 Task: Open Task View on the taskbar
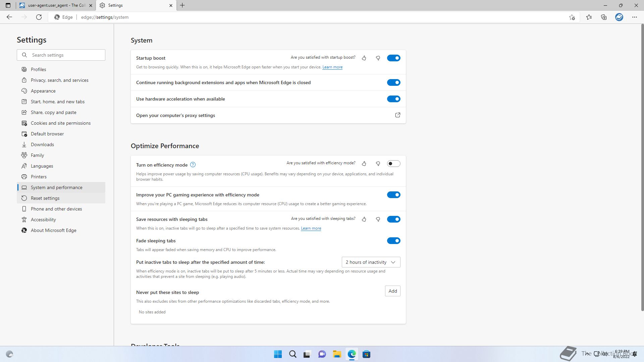(307, 354)
